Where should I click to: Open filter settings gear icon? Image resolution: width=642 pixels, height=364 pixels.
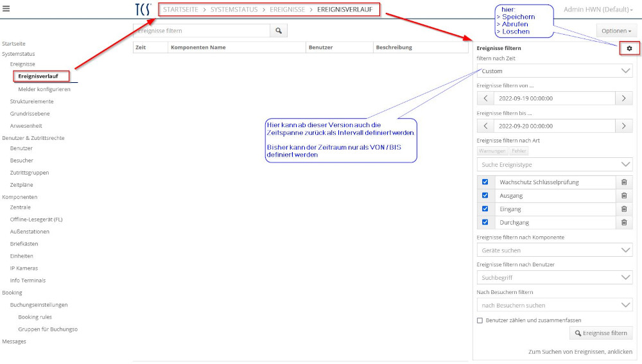pyautogui.click(x=629, y=49)
